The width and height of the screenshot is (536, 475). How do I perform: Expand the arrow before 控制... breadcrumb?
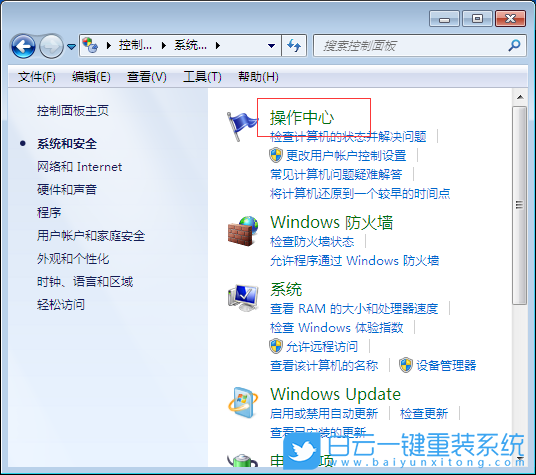(x=109, y=45)
